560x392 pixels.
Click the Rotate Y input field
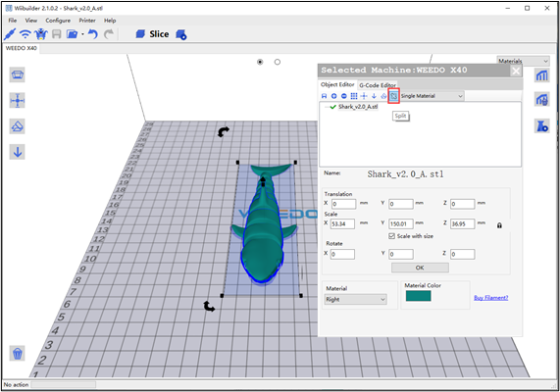401,254
